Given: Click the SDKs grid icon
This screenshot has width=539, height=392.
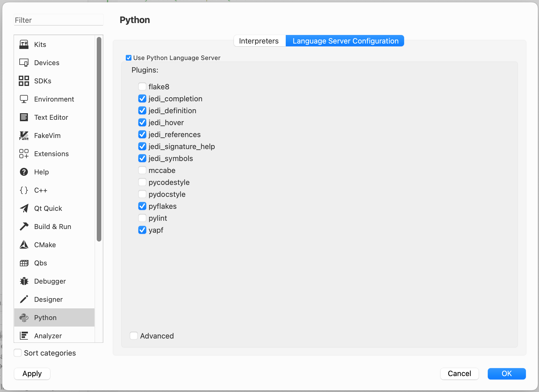Looking at the screenshot, I should pyautogui.click(x=24, y=81).
